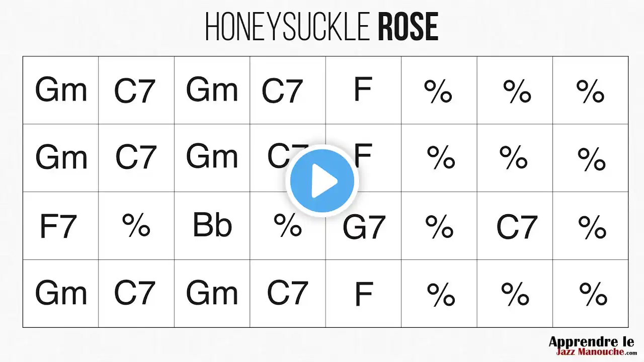
Task: Click the % cell right after G7
Action: pos(439,227)
